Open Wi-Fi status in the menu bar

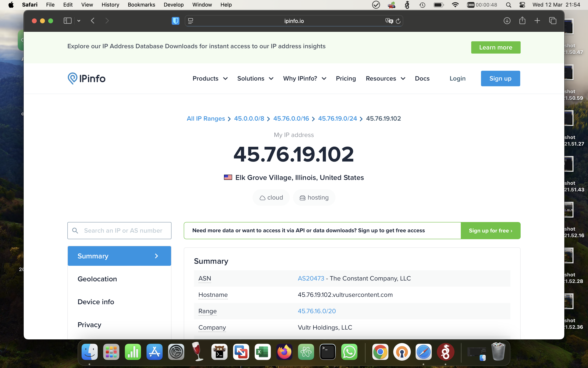click(455, 5)
